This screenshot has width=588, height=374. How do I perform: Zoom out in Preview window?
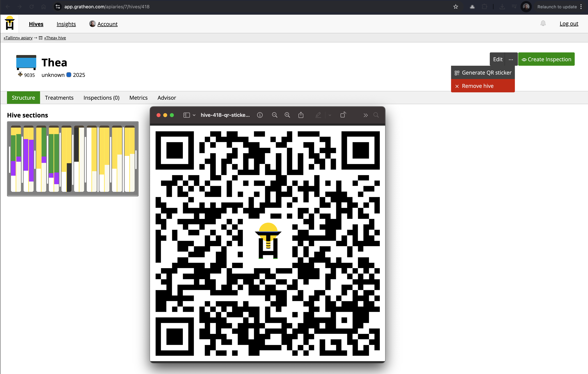pyautogui.click(x=274, y=115)
